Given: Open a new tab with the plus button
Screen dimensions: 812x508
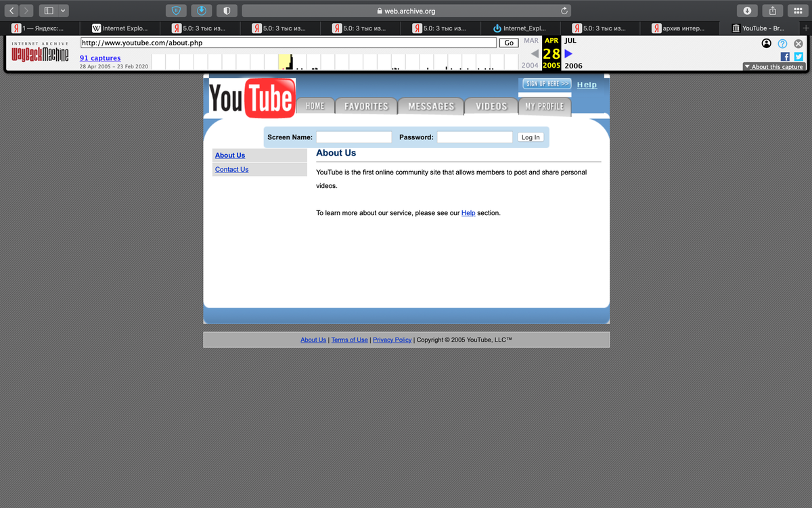Looking at the screenshot, I should coord(805,28).
